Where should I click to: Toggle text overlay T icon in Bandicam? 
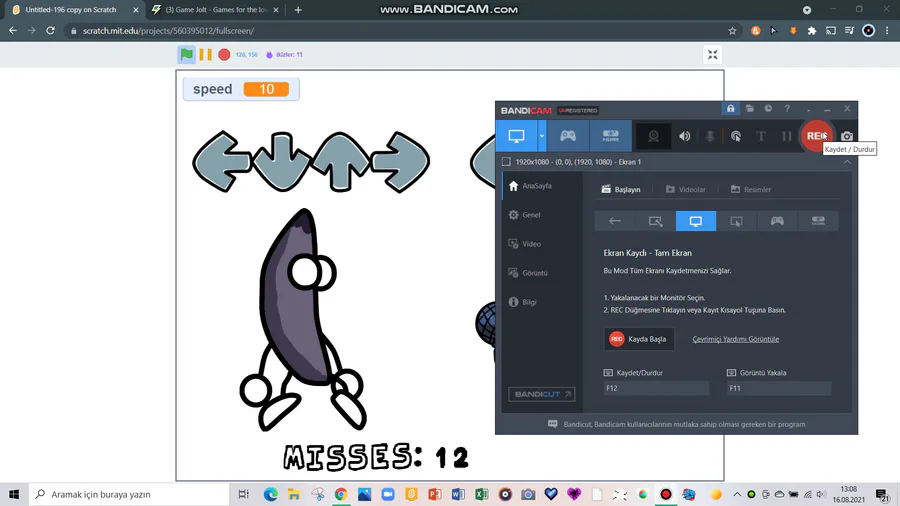tap(761, 136)
